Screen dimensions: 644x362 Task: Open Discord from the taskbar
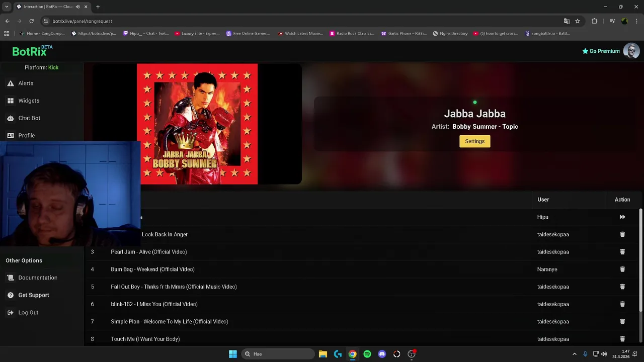click(382, 354)
